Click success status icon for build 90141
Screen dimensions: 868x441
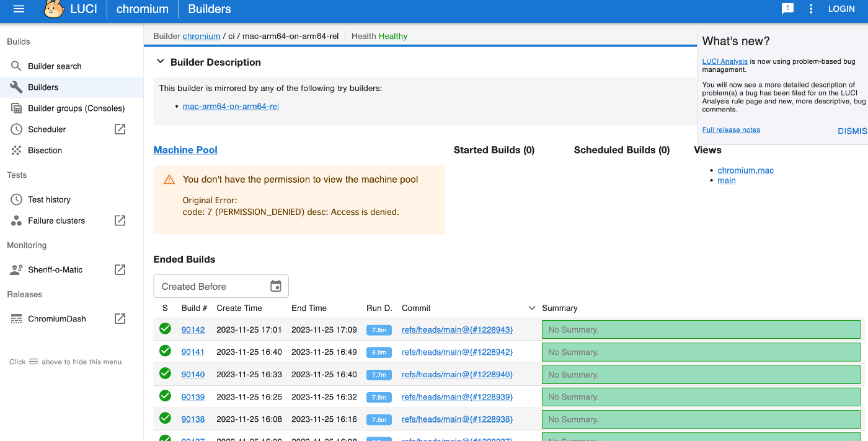click(x=165, y=351)
